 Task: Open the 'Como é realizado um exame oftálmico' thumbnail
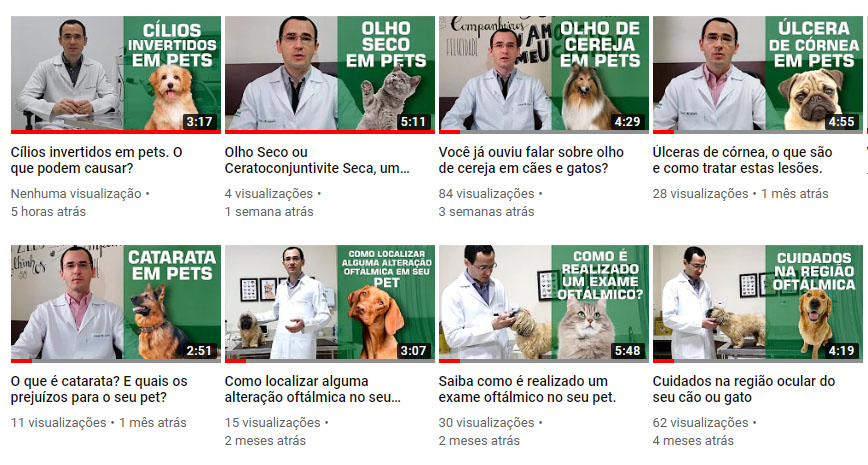544,304
